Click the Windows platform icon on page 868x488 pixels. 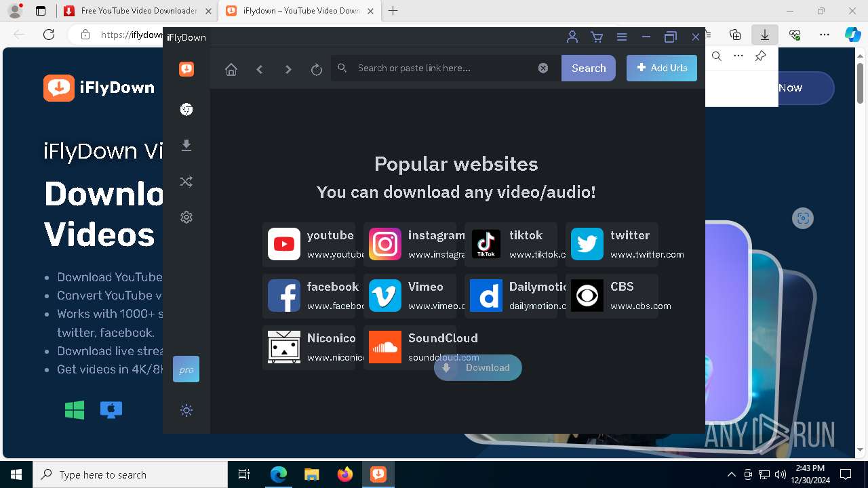pyautogui.click(x=75, y=409)
